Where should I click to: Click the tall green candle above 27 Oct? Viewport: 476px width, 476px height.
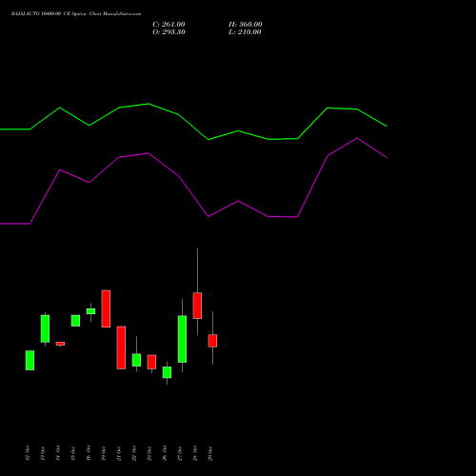pyautogui.click(x=182, y=339)
